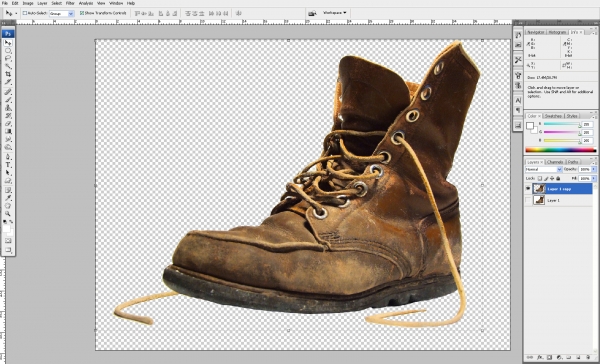
Task: Click the Add layer style fx icon
Action: click(x=540, y=357)
